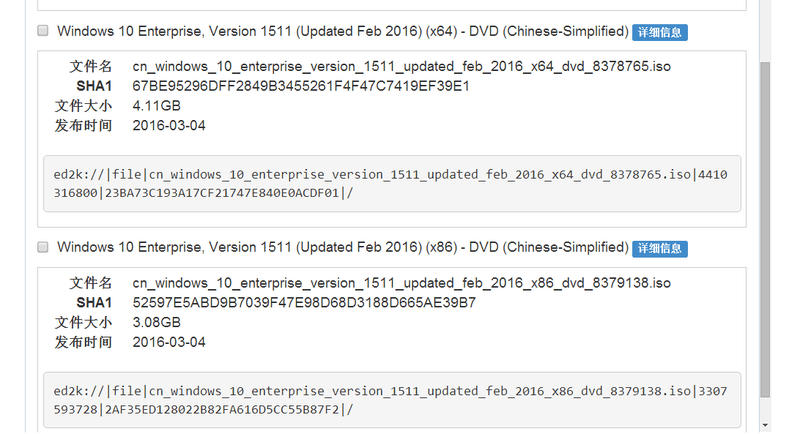Click the SHA1 hash starting 67BE95296
This screenshot has width=800, height=434.
pyautogui.click(x=301, y=86)
